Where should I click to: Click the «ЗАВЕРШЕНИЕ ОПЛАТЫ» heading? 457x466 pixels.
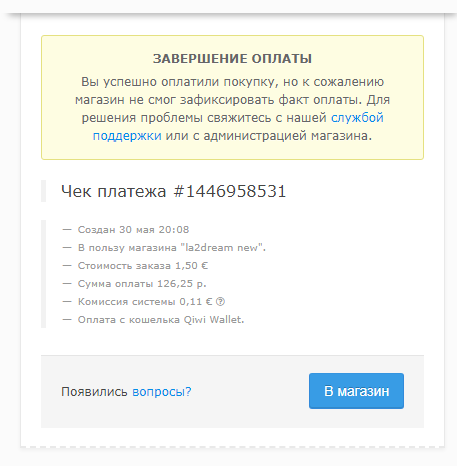coord(232,59)
